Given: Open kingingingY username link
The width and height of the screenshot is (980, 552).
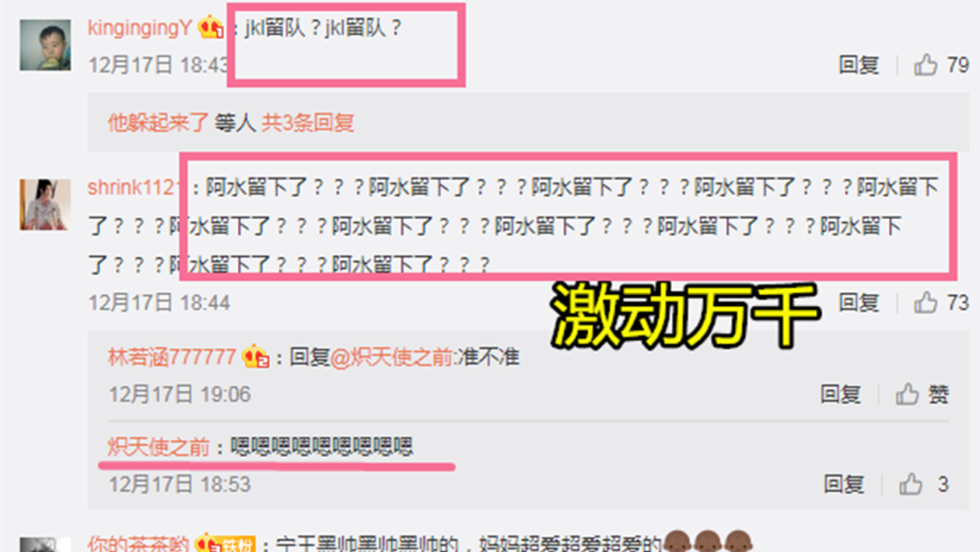Looking at the screenshot, I should (x=140, y=28).
